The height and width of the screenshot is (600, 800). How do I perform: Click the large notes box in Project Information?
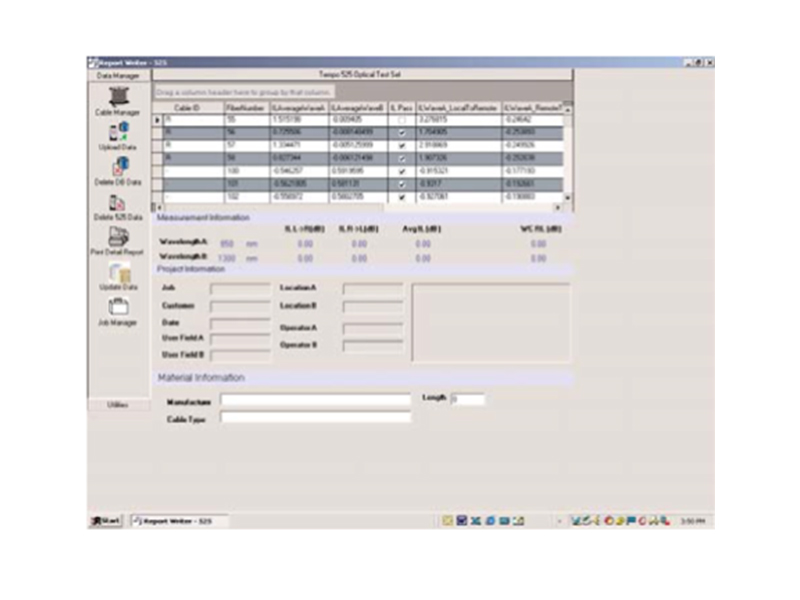click(x=491, y=322)
